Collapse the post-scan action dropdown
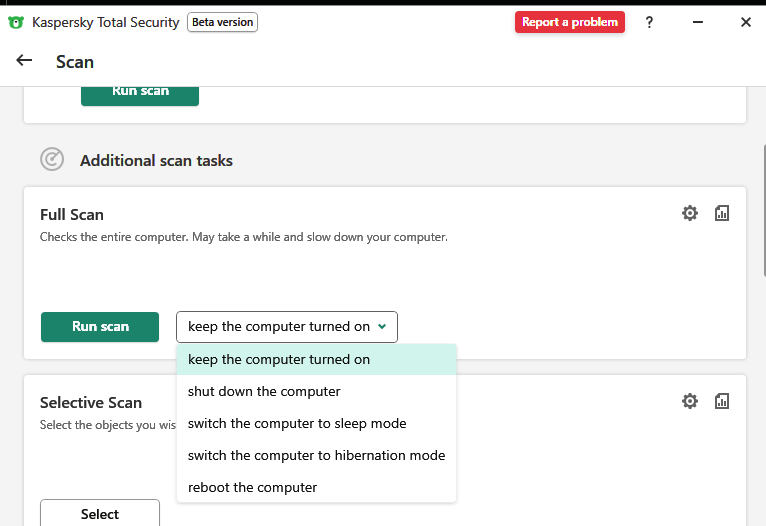This screenshot has height=526, width=766. pyautogui.click(x=287, y=327)
